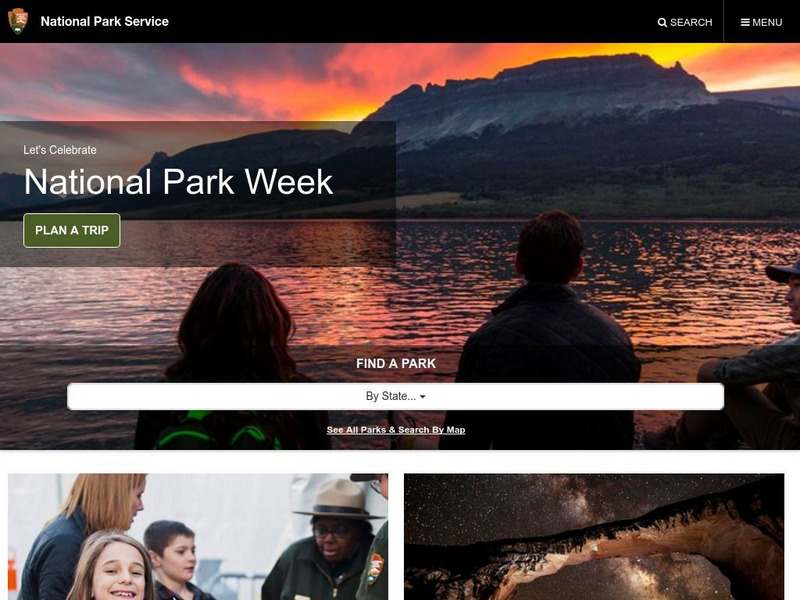Click the FIND A PARK heading

pos(396,363)
